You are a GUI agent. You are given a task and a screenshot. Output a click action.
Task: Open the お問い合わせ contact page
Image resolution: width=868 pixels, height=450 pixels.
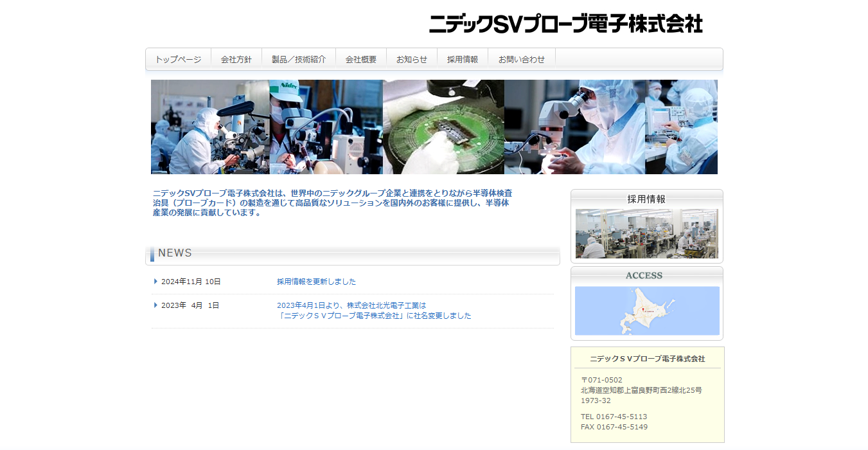click(521, 59)
